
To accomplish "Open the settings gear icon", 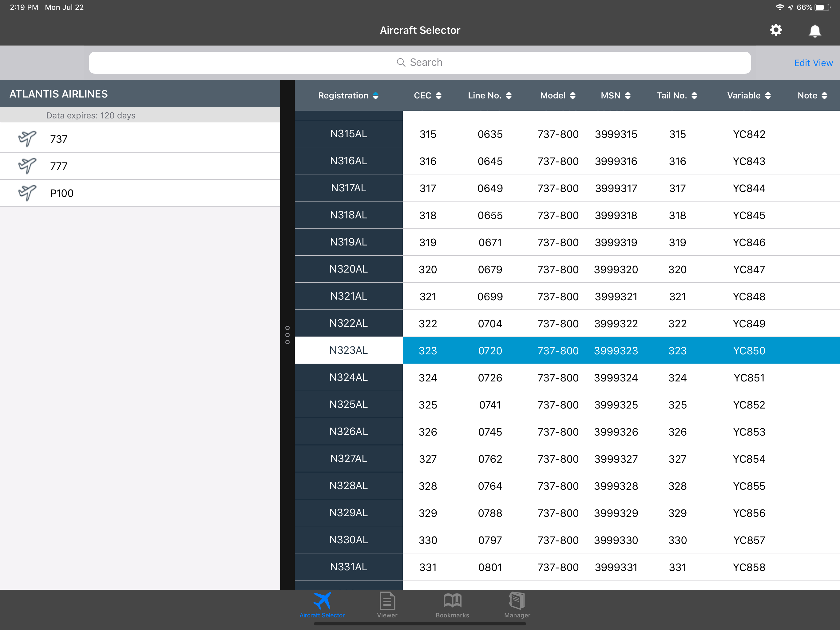I will (776, 30).
